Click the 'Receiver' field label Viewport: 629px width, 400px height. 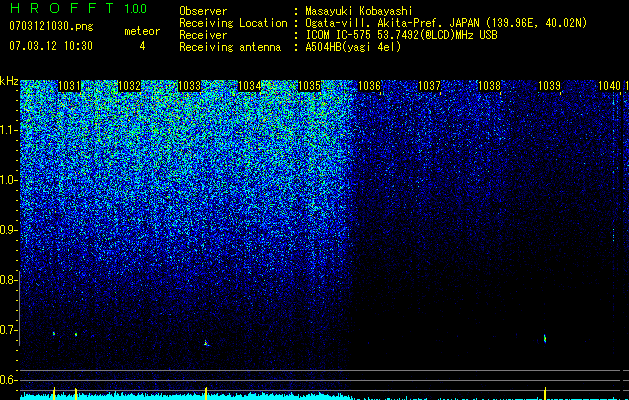(203, 35)
